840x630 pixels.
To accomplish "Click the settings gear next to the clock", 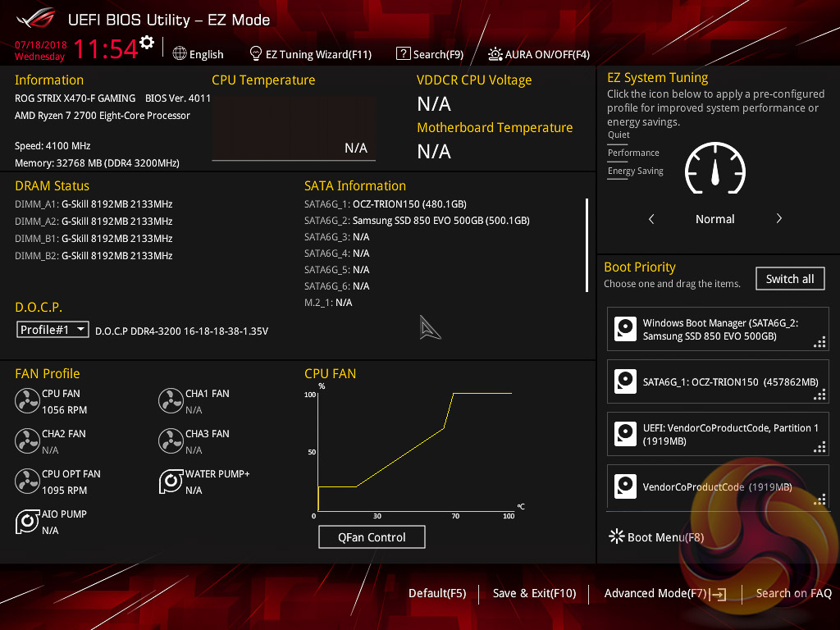I will (x=147, y=43).
